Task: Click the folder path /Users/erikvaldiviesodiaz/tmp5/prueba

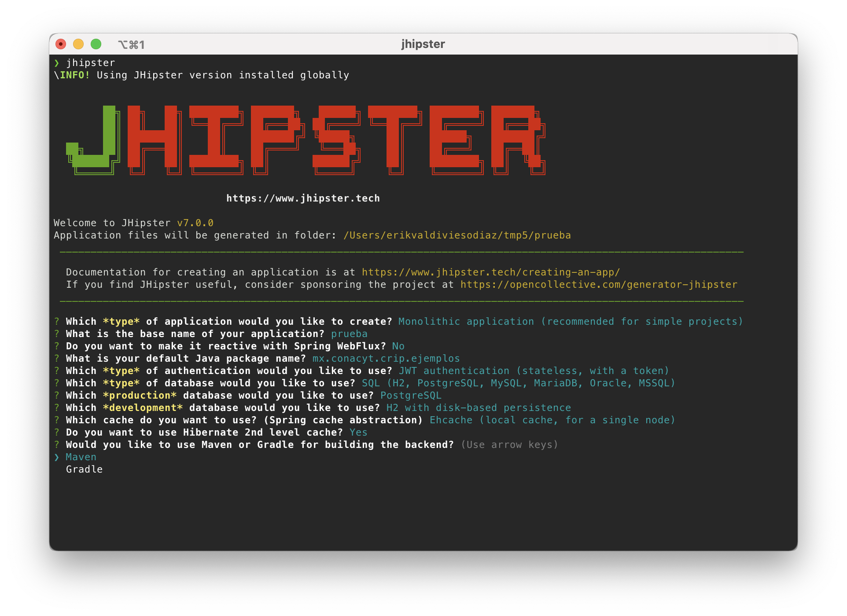Action: pos(457,235)
